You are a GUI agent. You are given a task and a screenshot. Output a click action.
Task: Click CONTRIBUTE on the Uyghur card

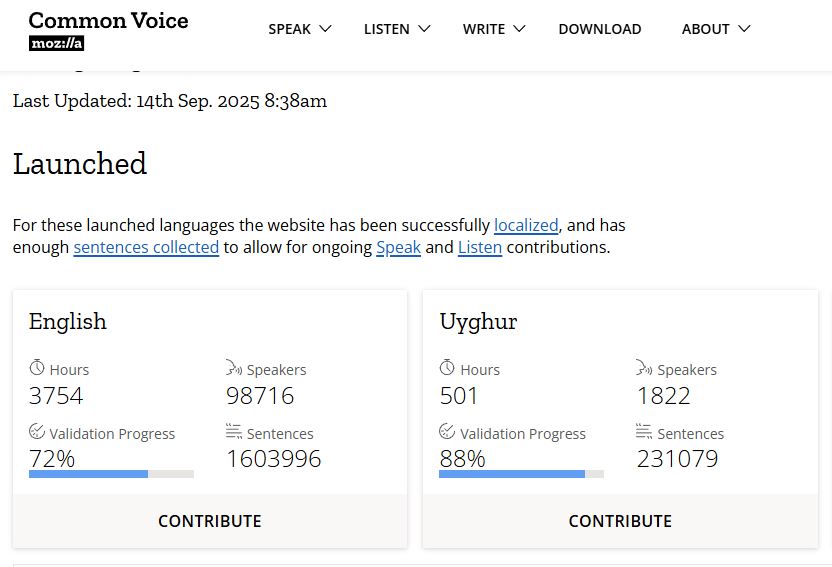pyautogui.click(x=620, y=521)
